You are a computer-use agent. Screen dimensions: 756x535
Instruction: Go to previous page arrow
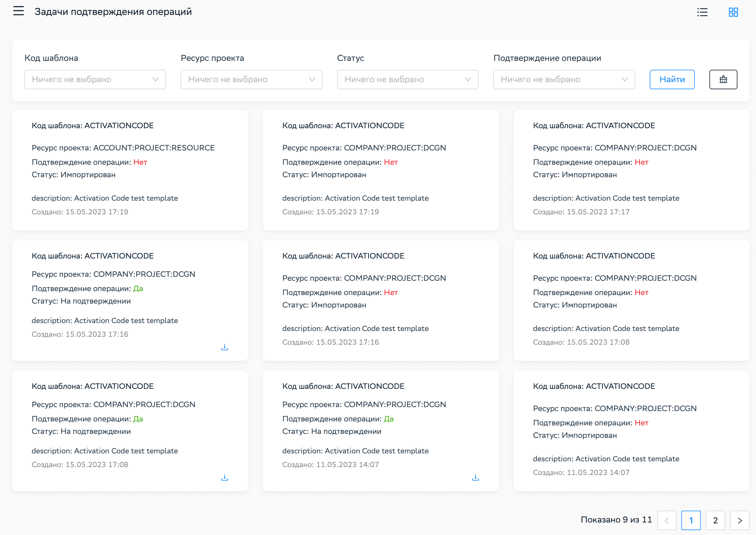coord(666,520)
